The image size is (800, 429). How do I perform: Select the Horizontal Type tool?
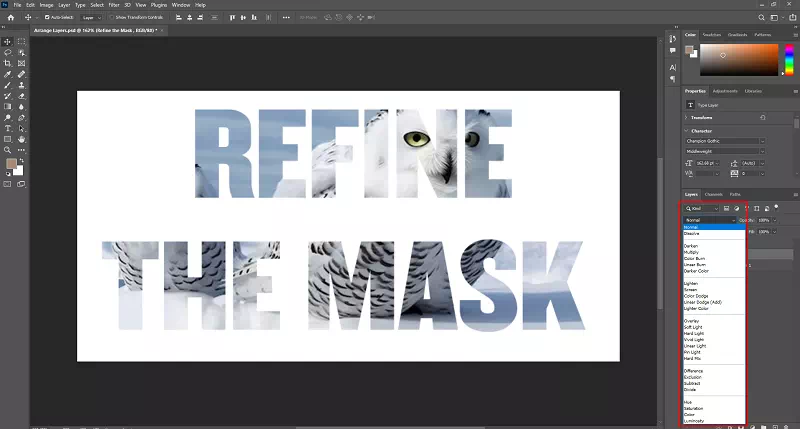point(8,129)
